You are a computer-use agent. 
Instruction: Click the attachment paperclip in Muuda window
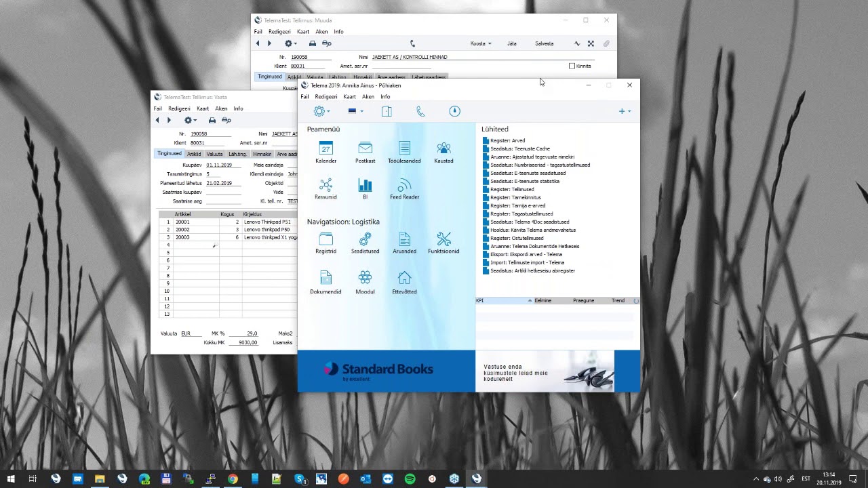click(606, 43)
